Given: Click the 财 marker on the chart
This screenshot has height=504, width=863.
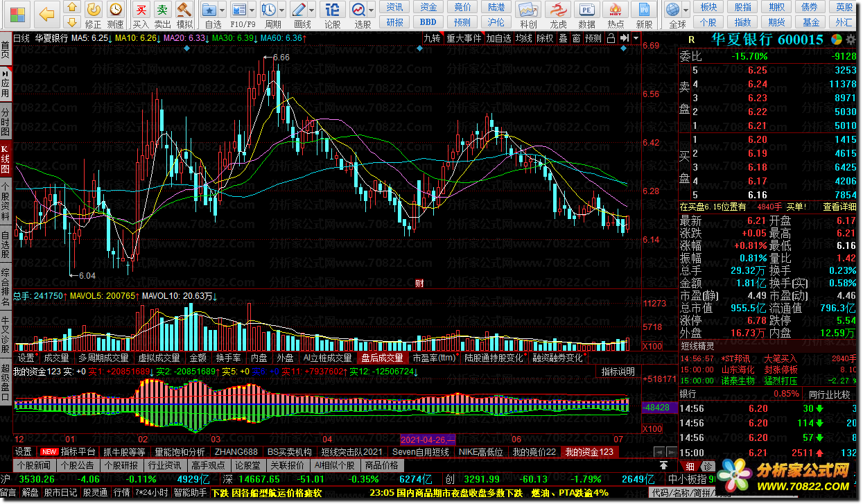Looking at the screenshot, I should click(x=419, y=282).
